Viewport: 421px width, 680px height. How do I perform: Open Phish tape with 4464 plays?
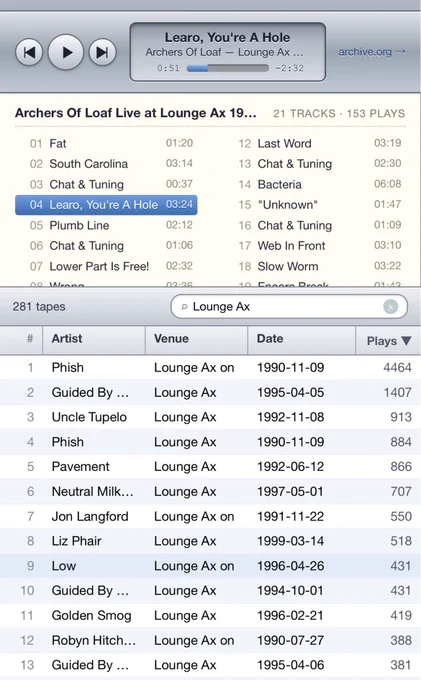coord(210,367)
